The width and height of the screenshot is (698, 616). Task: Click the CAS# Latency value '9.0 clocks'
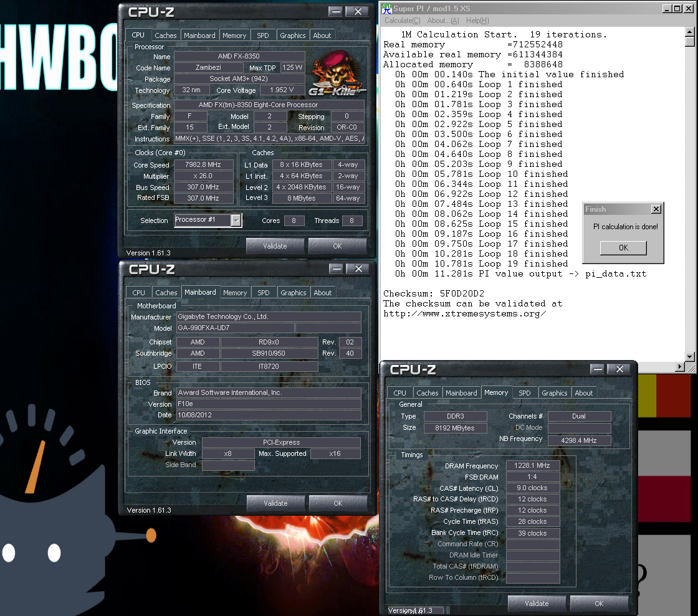[532, 488]
